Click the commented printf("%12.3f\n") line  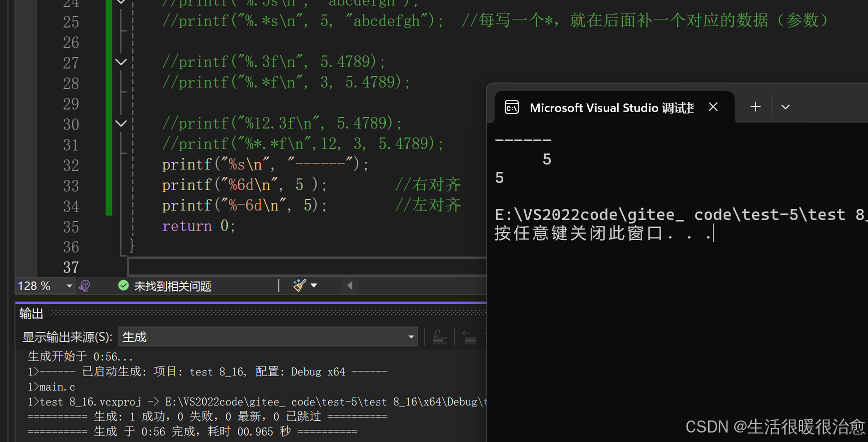tap(282, 123)
